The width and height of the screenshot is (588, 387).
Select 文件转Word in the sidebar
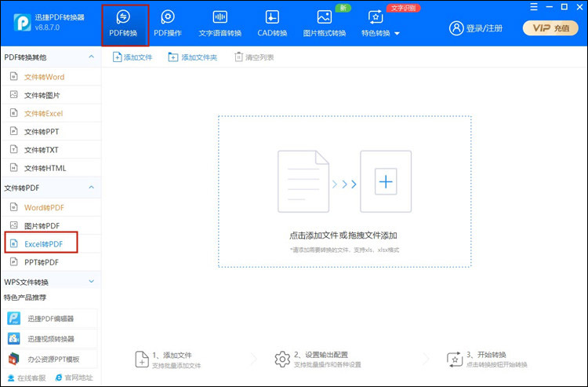click(51, 77)
